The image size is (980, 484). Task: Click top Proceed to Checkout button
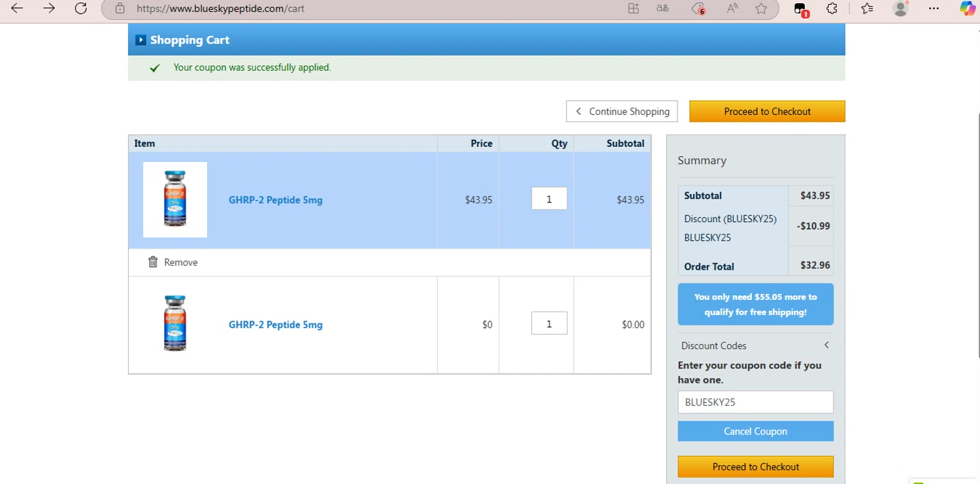pos(767,111)
